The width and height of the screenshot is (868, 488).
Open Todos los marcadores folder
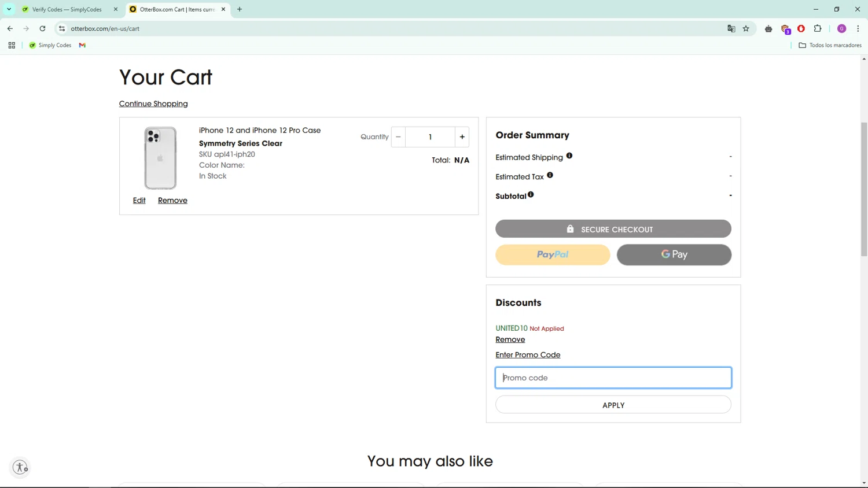click(x=830, y=45)
